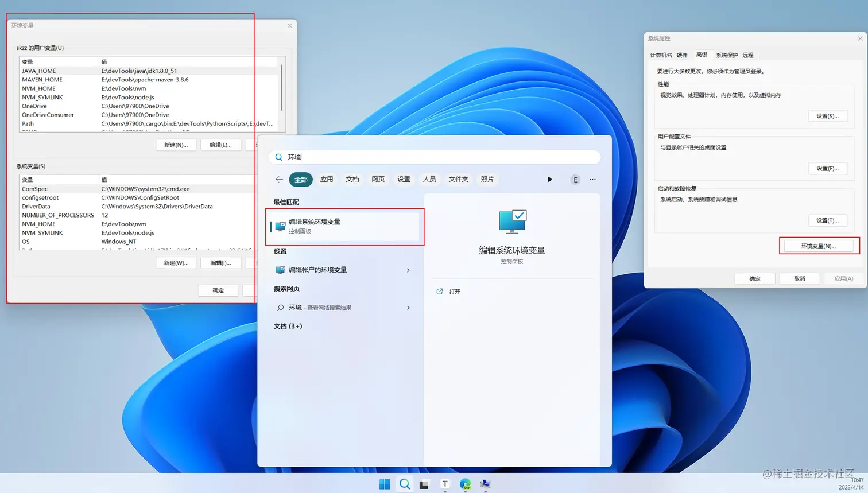Click the web search icon beside 环境
Image resolution: width=868 pixels, height=493 pixels.
tap(280, 308)
